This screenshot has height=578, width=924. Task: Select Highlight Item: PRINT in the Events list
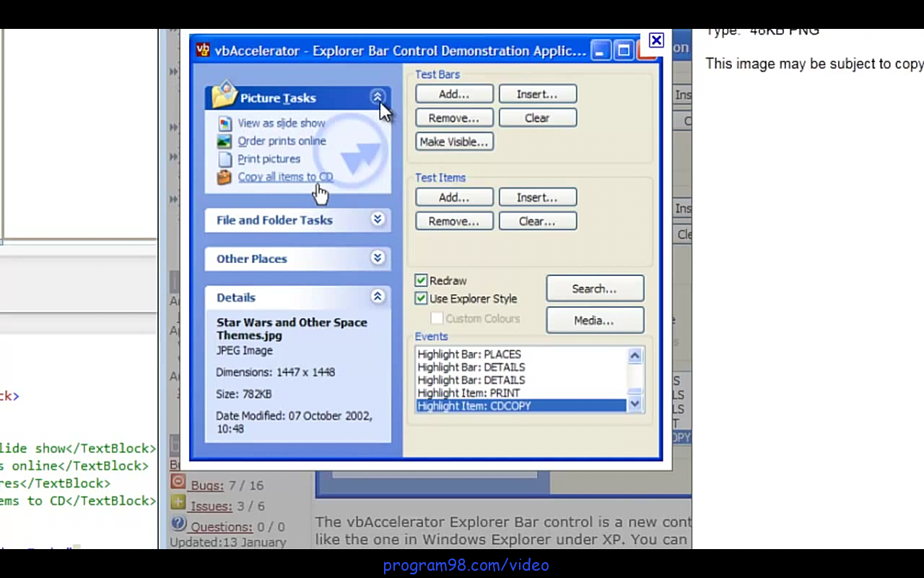(468, 392)
